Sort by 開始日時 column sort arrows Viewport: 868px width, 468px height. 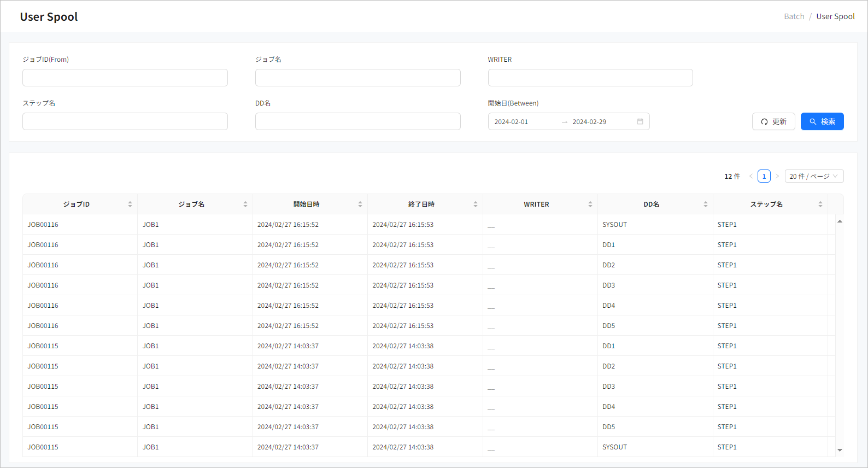[x=360, y=204]
